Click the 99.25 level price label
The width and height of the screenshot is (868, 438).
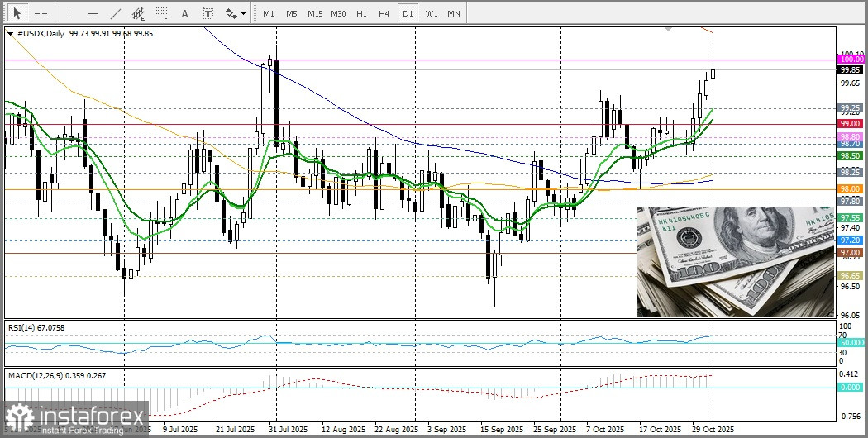(851, 108)
